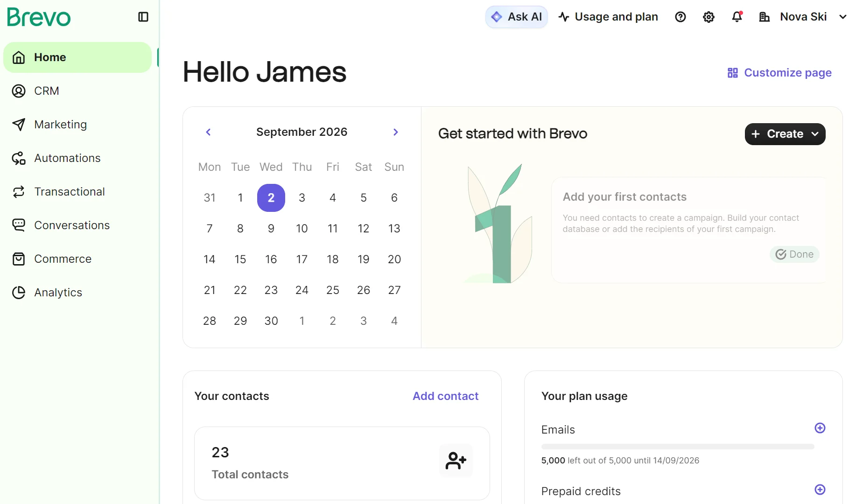
Task: Open notifications bell icon
Action: [x=737, y=17]
